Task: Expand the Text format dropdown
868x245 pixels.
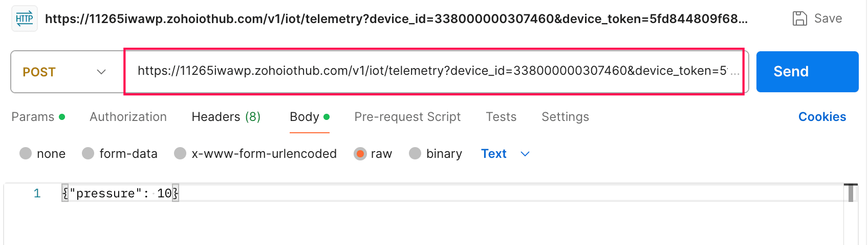Action: click(x=505, y=154)
